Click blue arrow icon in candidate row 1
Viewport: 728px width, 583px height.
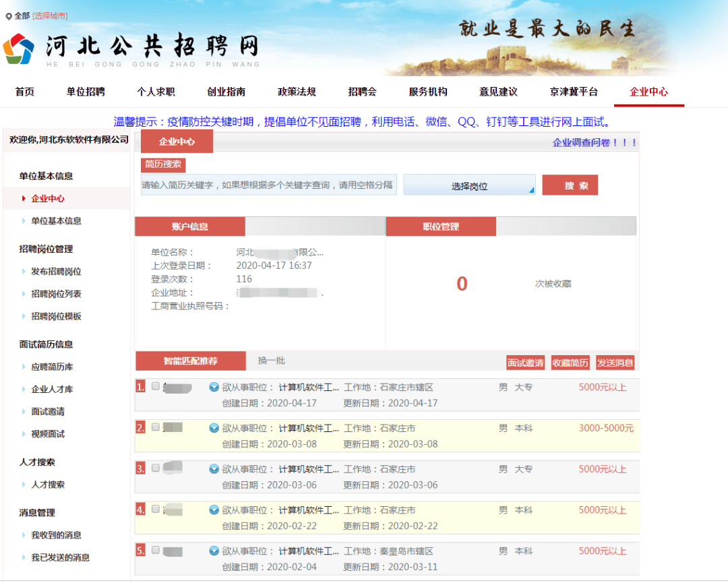pos(214,387)
